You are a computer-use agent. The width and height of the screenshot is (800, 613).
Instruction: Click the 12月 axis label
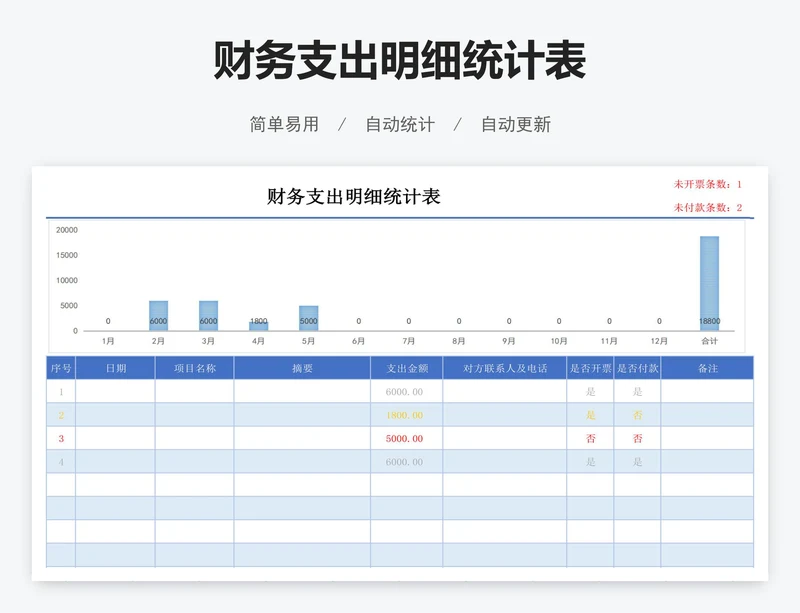pyautogui.click(x=659, y=341)
